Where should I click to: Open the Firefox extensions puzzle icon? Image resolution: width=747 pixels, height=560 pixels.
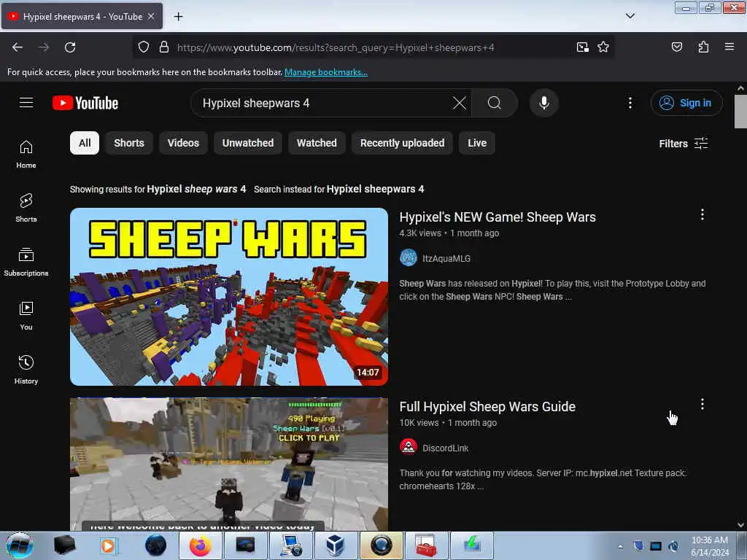pos(703,47)
